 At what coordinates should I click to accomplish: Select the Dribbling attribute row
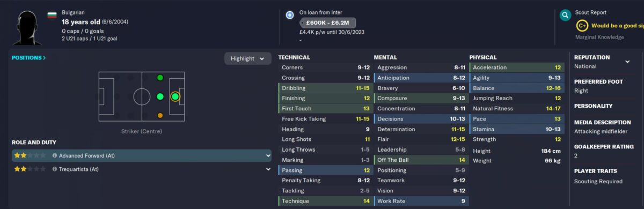(x=325, y=88)
